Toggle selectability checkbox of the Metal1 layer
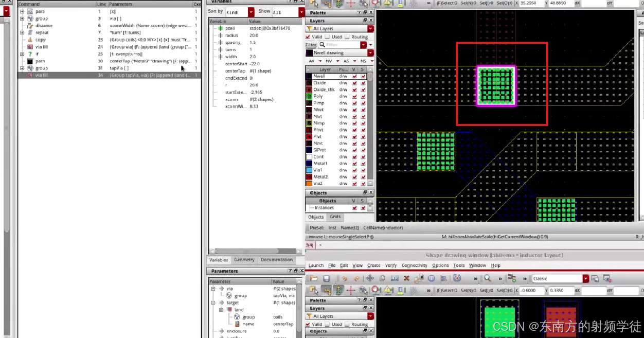 coord(364,164)
